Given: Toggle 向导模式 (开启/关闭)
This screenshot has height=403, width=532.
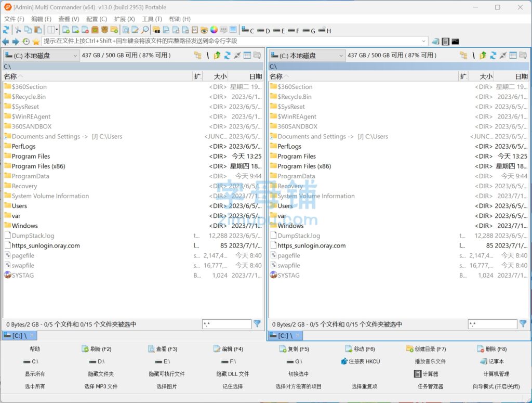Looking at the screenshot, I should click(496, 386).
